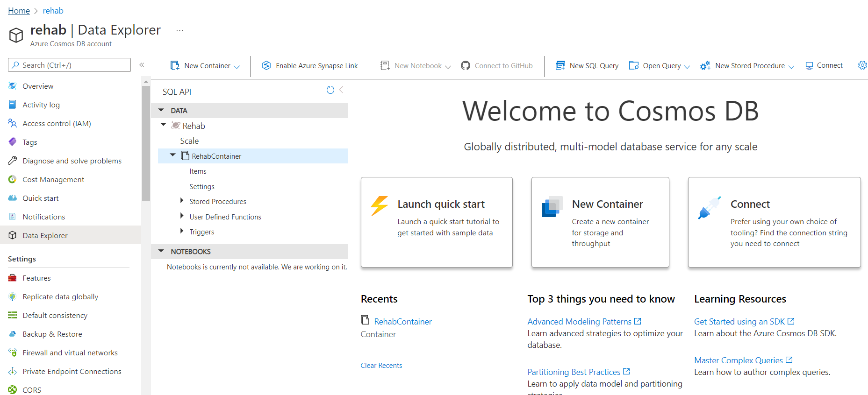
Task: Click the Replicate data globally globe icon
Action: tap(13, 296)
